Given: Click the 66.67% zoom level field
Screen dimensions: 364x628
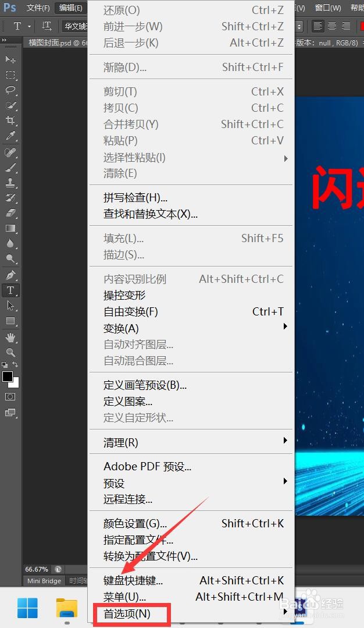Looking at the screenshot, I should click(37, 569).
